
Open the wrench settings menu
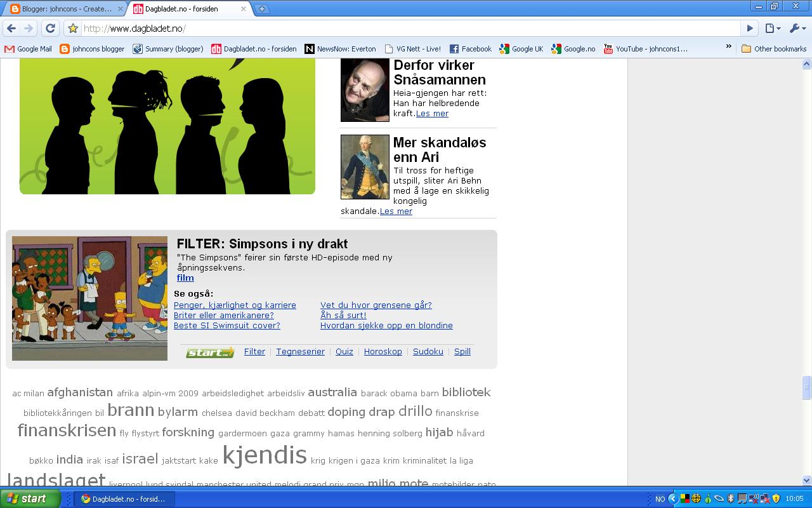(797, 29)
